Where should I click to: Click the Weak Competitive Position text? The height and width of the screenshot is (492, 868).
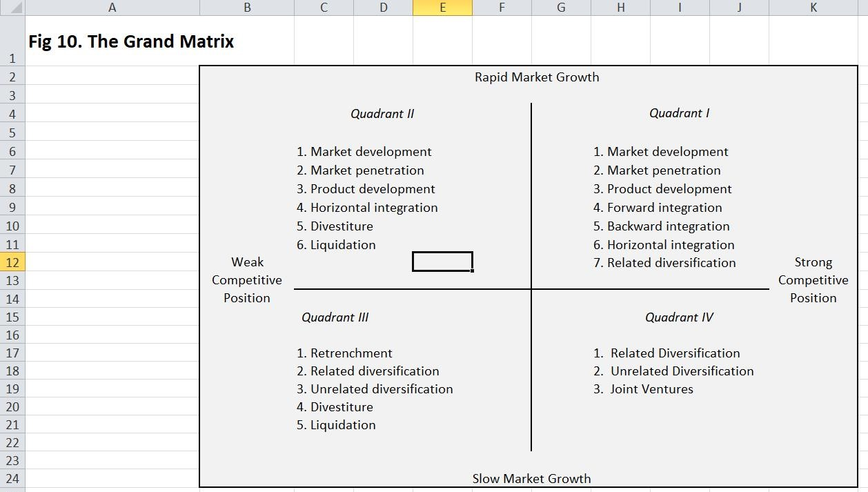tap(246, 279)
